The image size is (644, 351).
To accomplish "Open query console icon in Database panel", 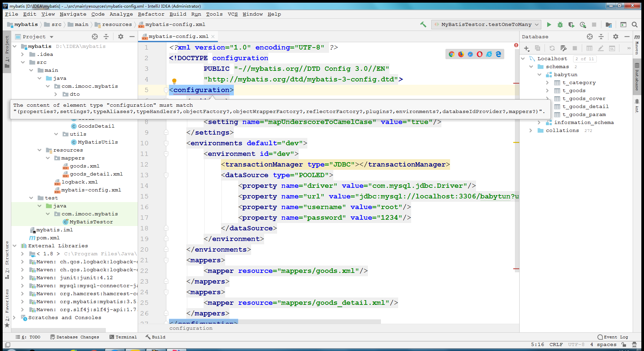I will [x=612, y=49].
